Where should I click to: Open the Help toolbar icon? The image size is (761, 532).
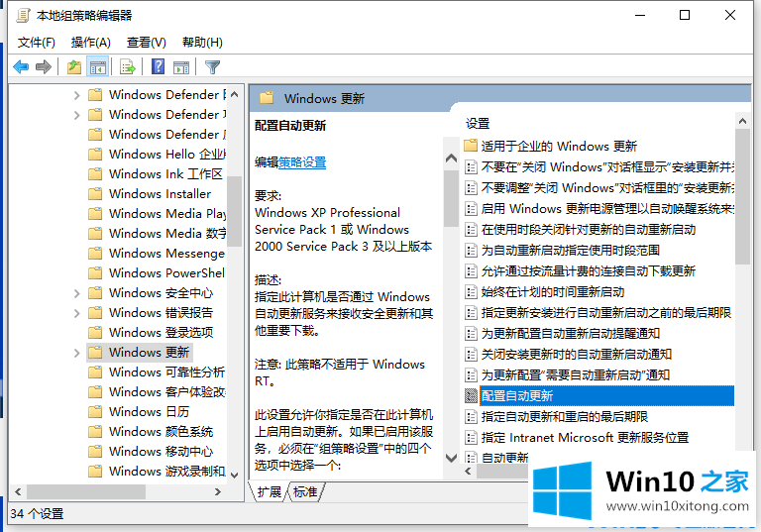[x=159, y=67]
